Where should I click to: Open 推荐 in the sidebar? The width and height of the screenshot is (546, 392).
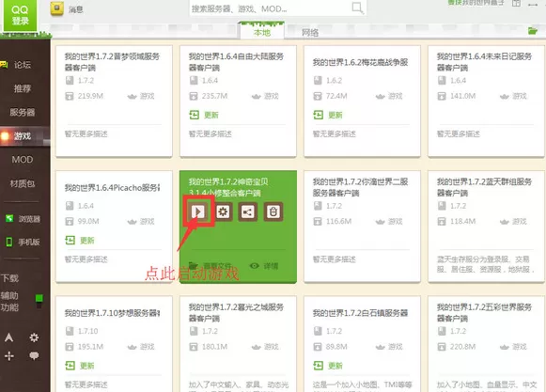[x=23, y=88]
